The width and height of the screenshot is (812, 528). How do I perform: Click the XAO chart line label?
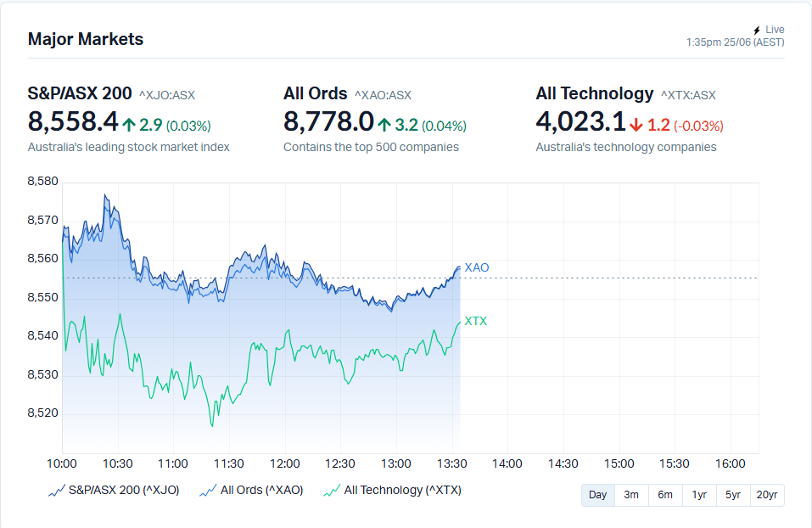pos(477,268)
